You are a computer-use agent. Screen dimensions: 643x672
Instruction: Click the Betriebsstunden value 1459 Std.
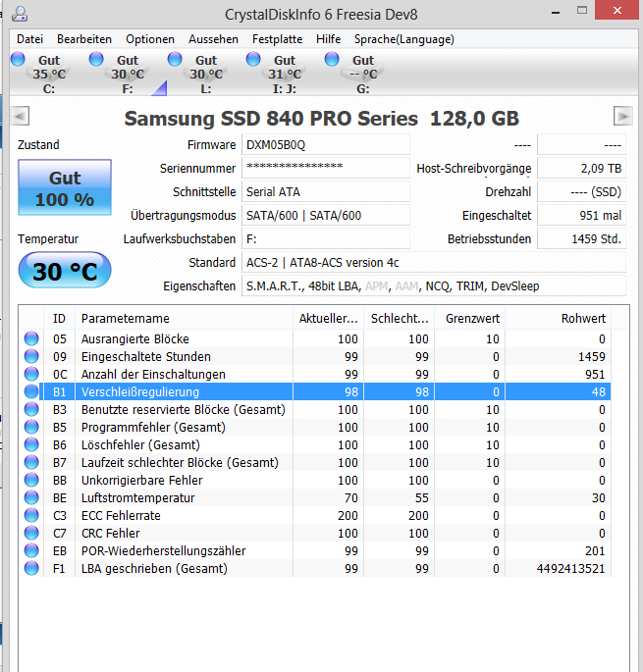[x=582, y=239]
